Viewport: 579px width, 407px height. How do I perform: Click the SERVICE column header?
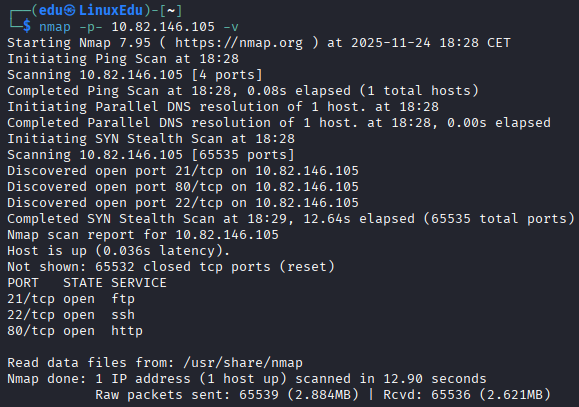[139, 283]
